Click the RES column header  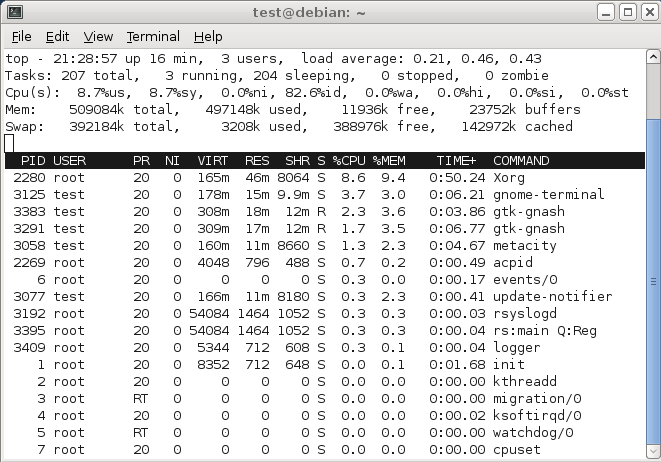(x=257, y=161)
